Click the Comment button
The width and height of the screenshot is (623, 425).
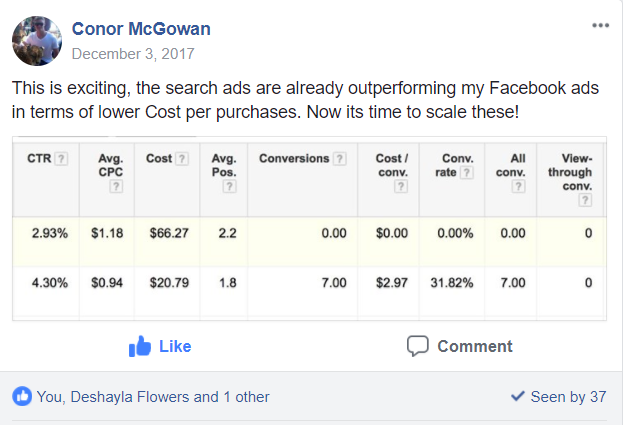point(460,346)
